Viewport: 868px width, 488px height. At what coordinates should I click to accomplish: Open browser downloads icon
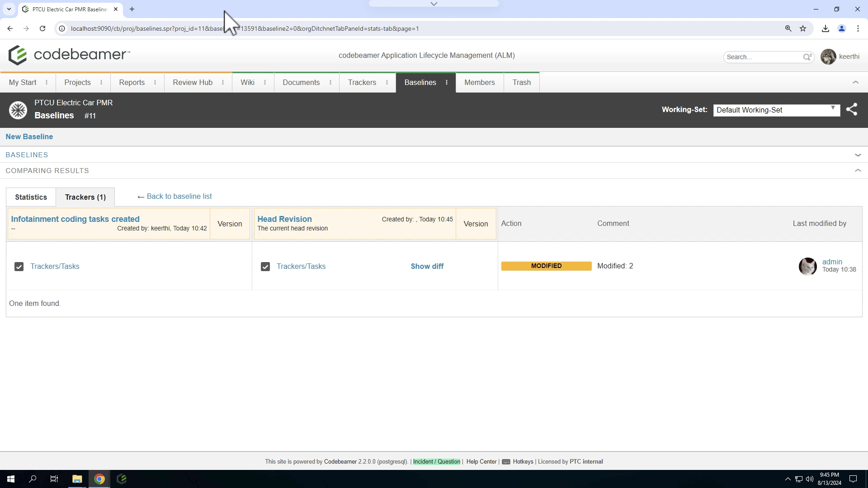point(826,28)
